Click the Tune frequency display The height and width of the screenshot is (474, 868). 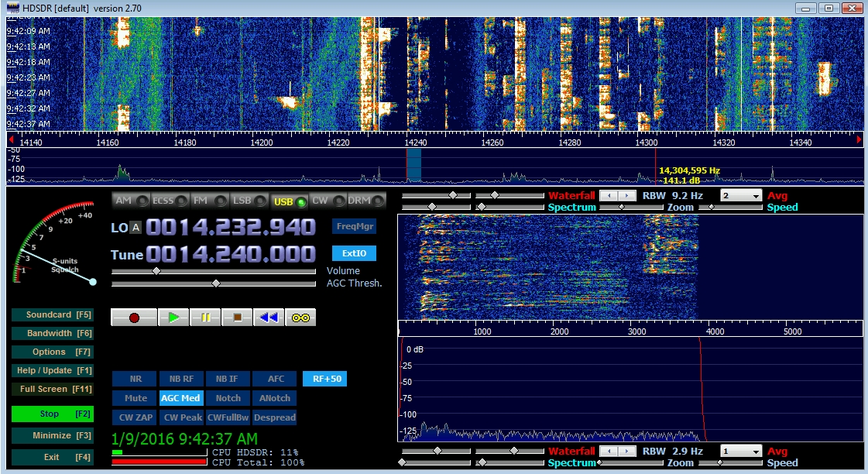click(231, 255)
